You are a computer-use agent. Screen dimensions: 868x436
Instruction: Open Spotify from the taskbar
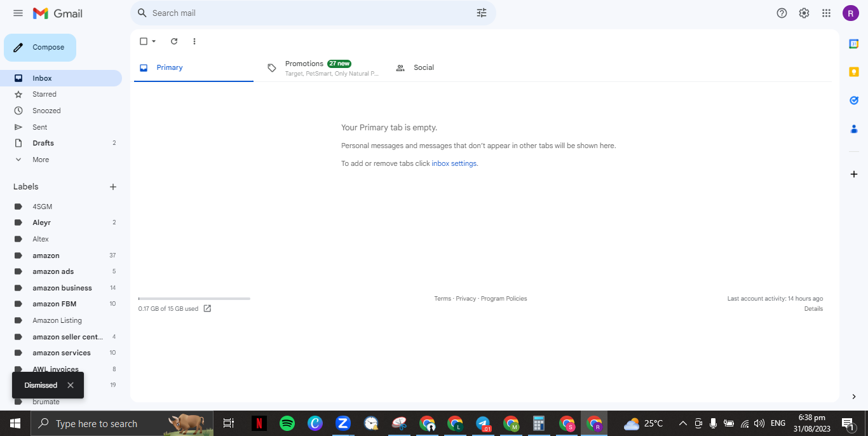point(287,423)
